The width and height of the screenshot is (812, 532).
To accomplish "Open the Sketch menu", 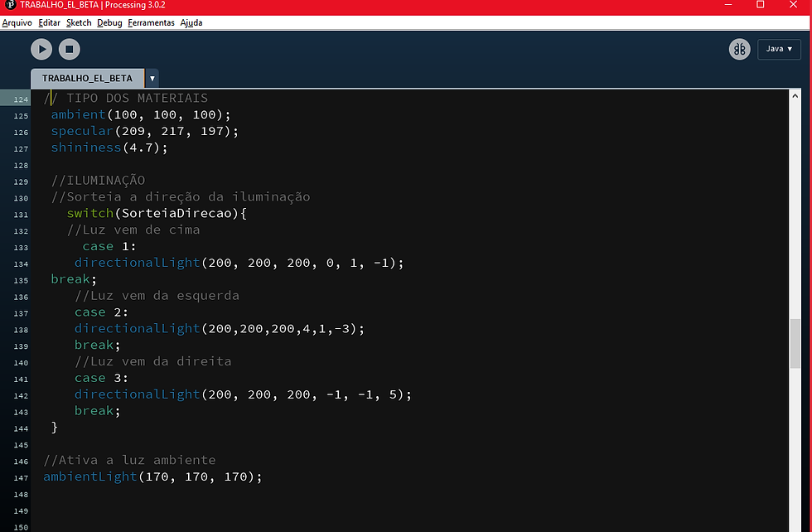I will 79,23.
